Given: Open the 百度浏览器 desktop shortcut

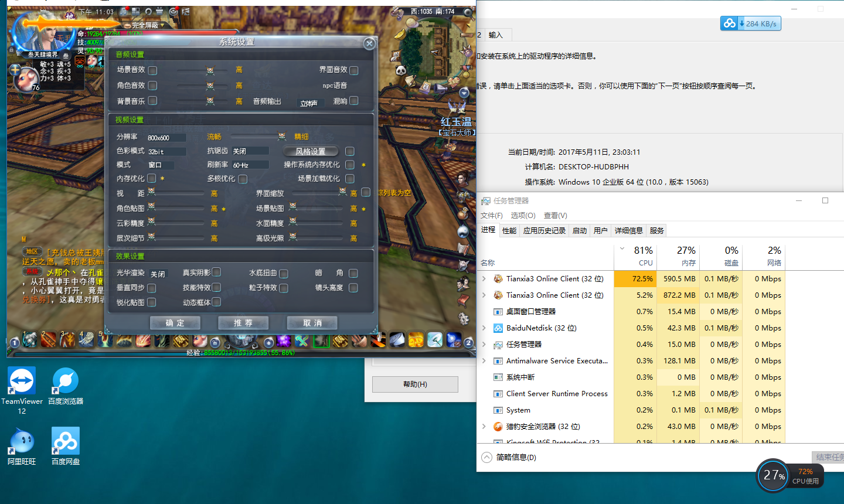Looking at the screenshot, I should pos(66,386).
